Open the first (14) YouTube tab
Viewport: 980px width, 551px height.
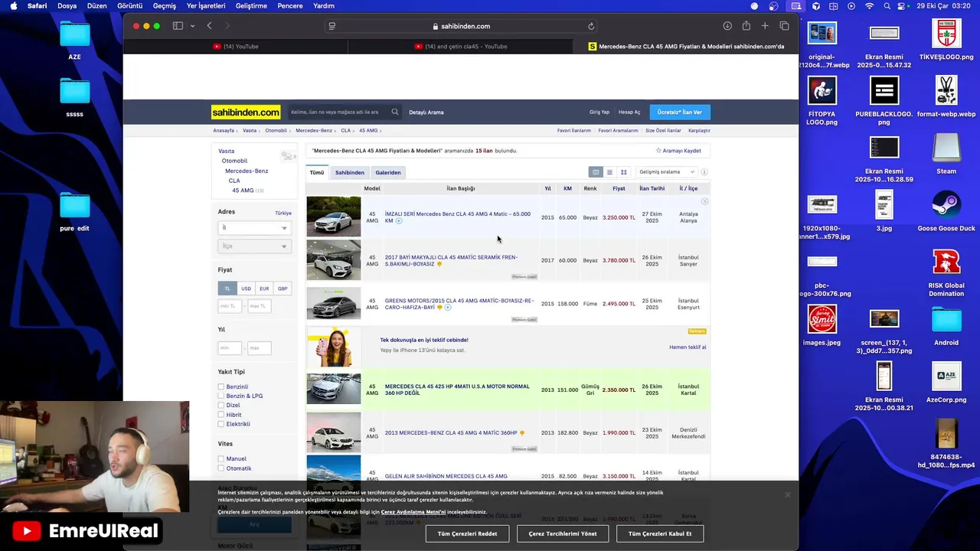click(x=235, y=47)
